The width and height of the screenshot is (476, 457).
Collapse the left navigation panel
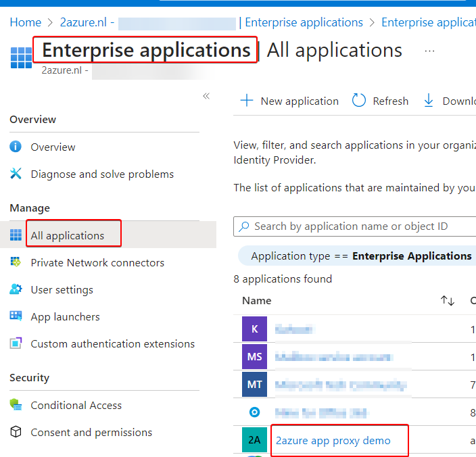point(206,96)
